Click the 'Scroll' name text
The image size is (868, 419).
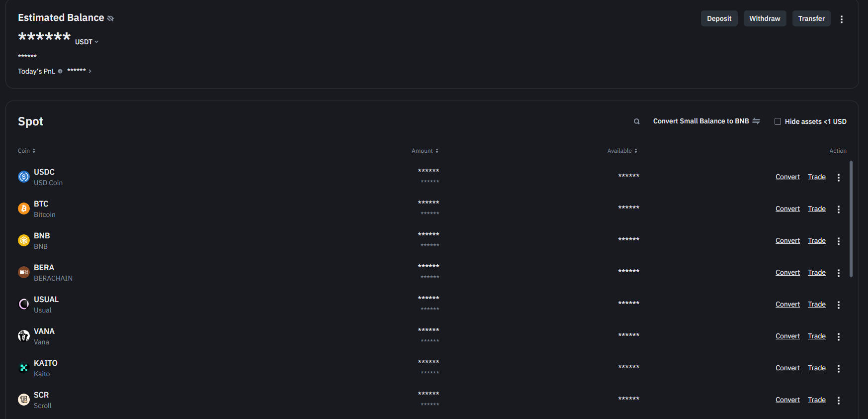coord(43,406)
